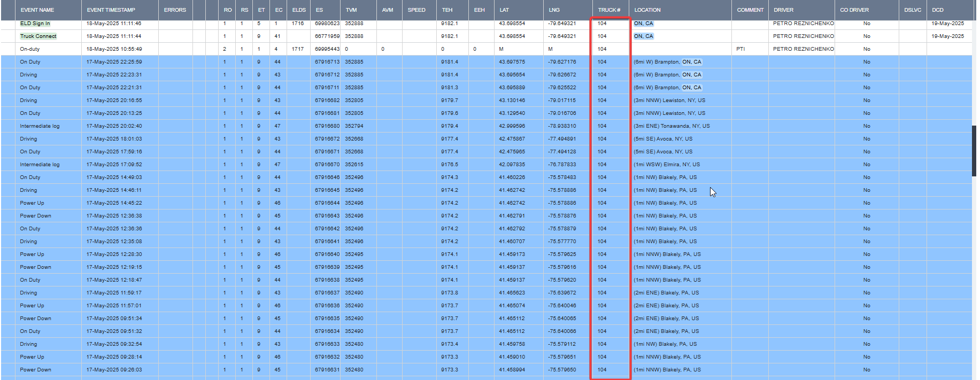Select the ERRORS column header
This screenshot has height=380, width=980.
pos(175,10)
